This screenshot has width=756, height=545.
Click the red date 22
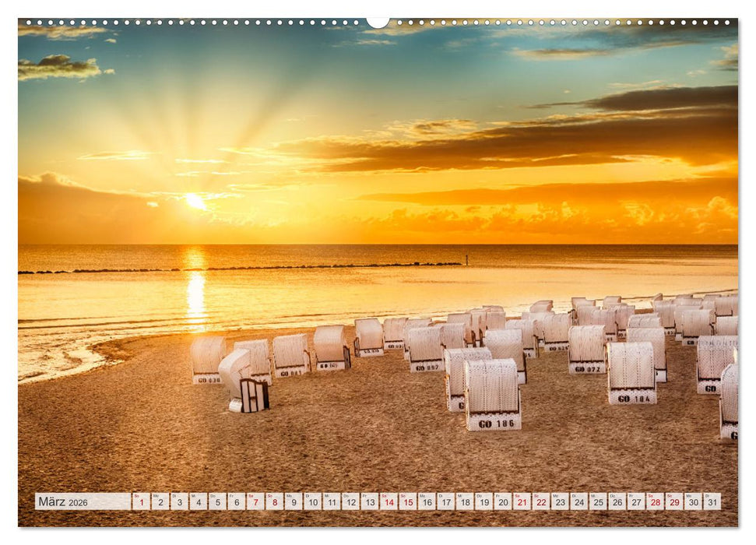[x=540, y=502]
